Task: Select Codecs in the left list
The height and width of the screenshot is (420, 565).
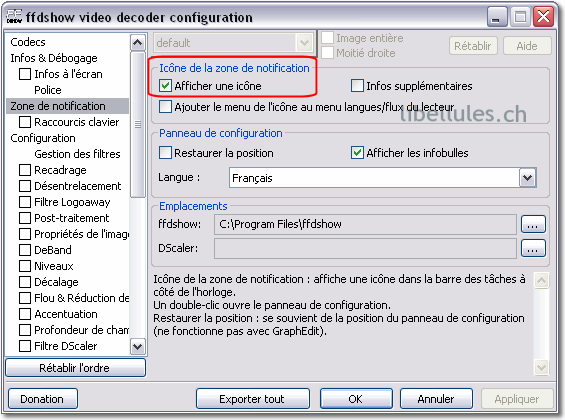Action: tap(28, 42)
